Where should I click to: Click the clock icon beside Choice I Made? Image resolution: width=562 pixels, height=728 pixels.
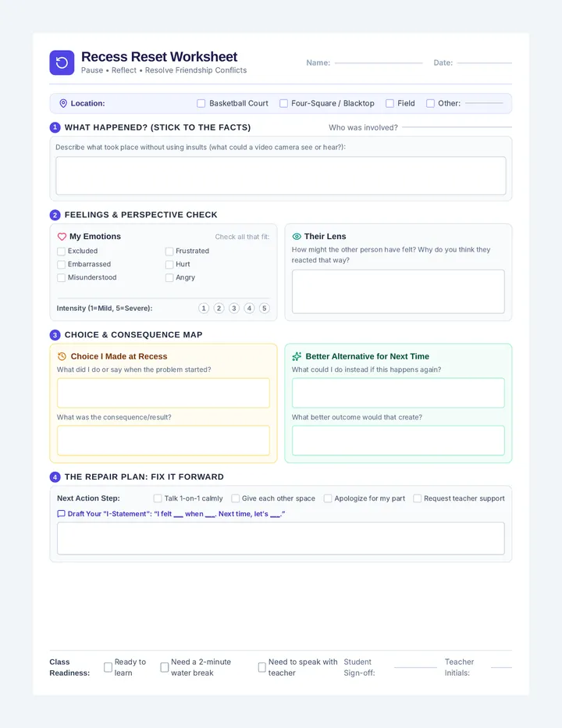(x=62, y=356)
